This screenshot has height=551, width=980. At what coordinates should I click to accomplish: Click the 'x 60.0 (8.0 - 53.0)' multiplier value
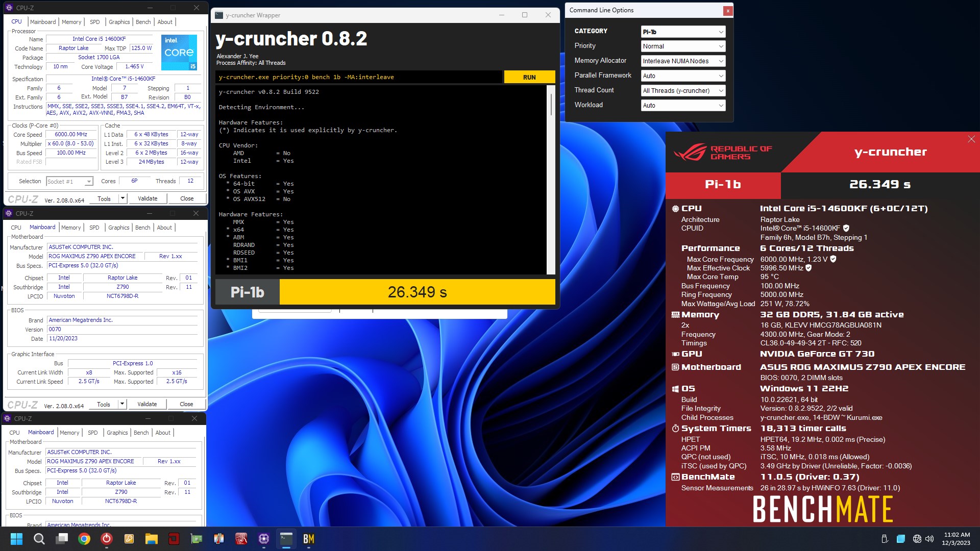point(71,144)
